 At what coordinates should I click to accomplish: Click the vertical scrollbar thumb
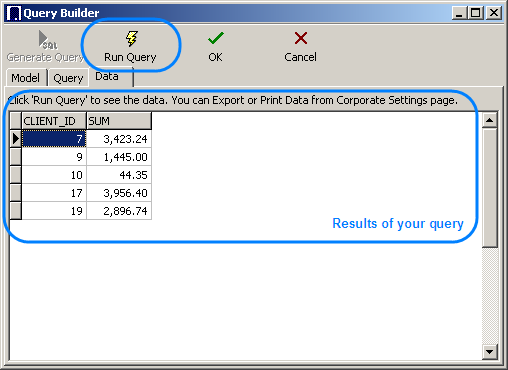pos(490,188)
